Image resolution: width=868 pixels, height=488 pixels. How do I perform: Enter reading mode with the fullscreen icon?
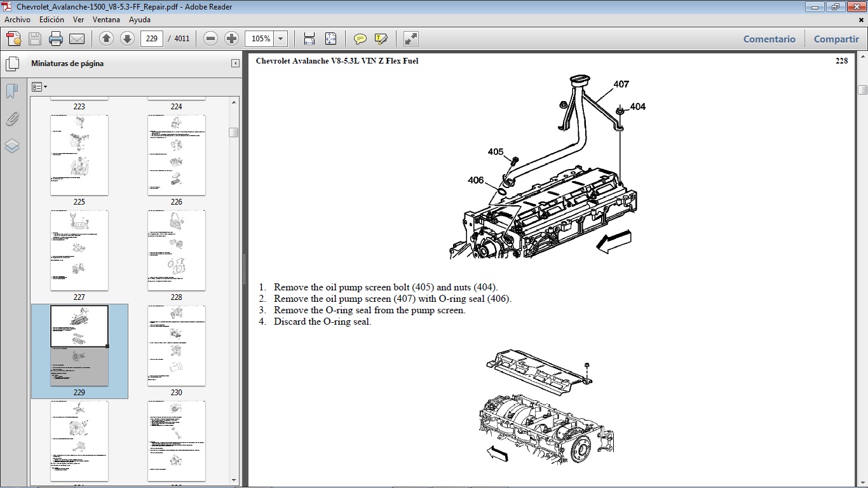tap(410, 39)
